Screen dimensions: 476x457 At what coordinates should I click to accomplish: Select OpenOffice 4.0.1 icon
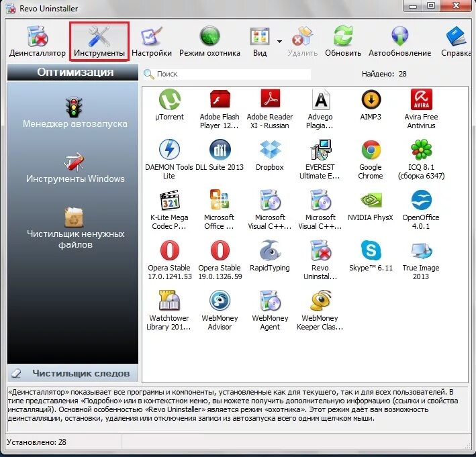tap(421, 200)
